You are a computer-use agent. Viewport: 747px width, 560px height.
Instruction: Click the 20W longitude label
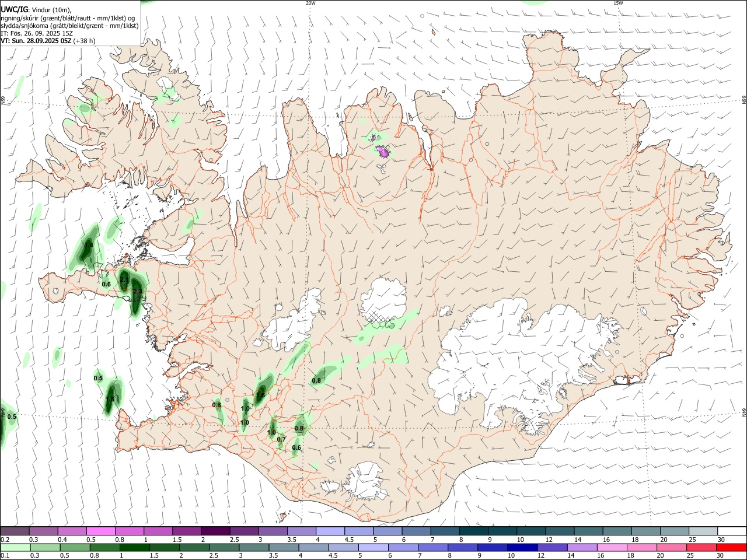point(310,3)
